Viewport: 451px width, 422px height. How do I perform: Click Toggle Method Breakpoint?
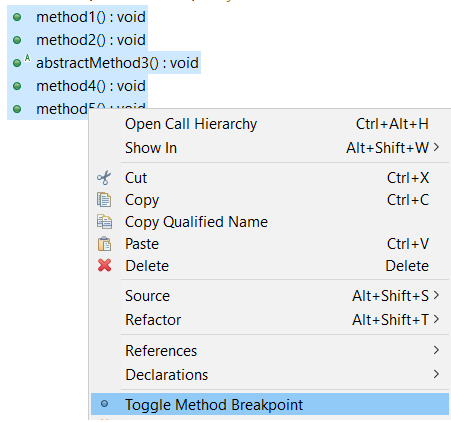coord(270,404)
